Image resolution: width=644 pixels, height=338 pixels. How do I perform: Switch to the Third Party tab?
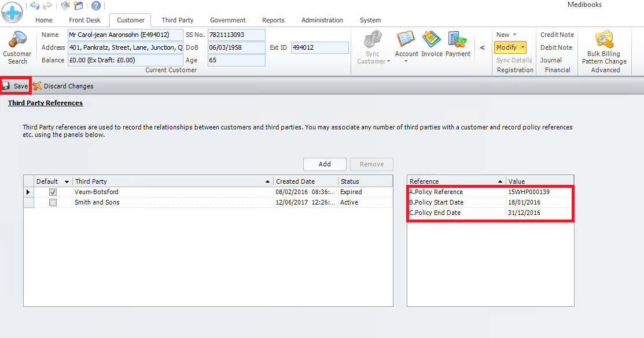tap(178, 20)
